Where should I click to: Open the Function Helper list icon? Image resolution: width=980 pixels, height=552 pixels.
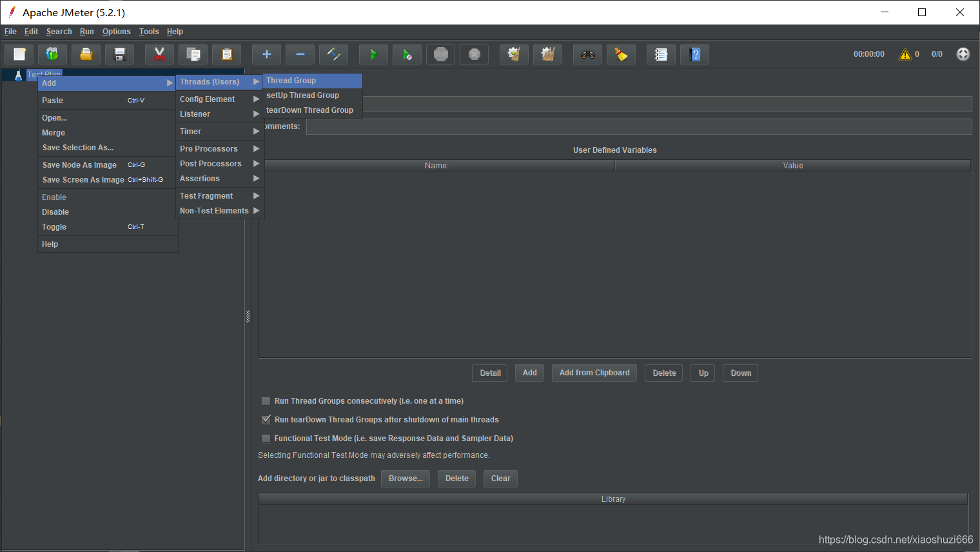pyautogui.click(x=661, y=54)
